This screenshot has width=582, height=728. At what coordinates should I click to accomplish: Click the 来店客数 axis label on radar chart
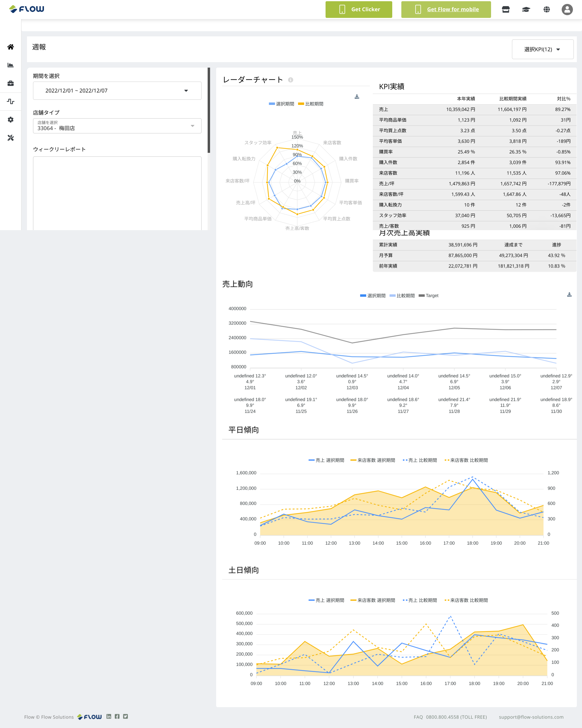click(x=332, y=143)
